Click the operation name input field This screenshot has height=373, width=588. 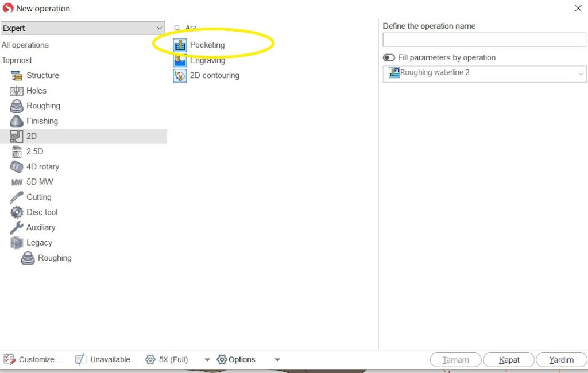(x=484, y=40)
